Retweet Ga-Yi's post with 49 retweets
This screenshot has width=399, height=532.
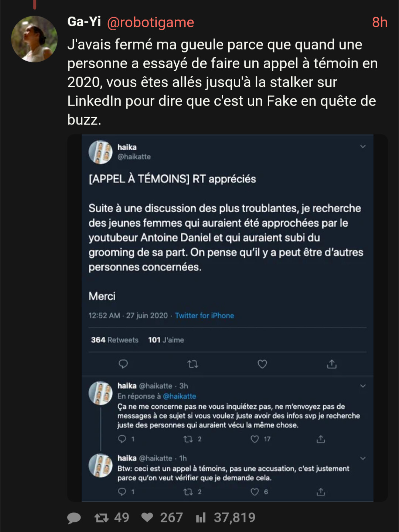[x=102, y=518]
